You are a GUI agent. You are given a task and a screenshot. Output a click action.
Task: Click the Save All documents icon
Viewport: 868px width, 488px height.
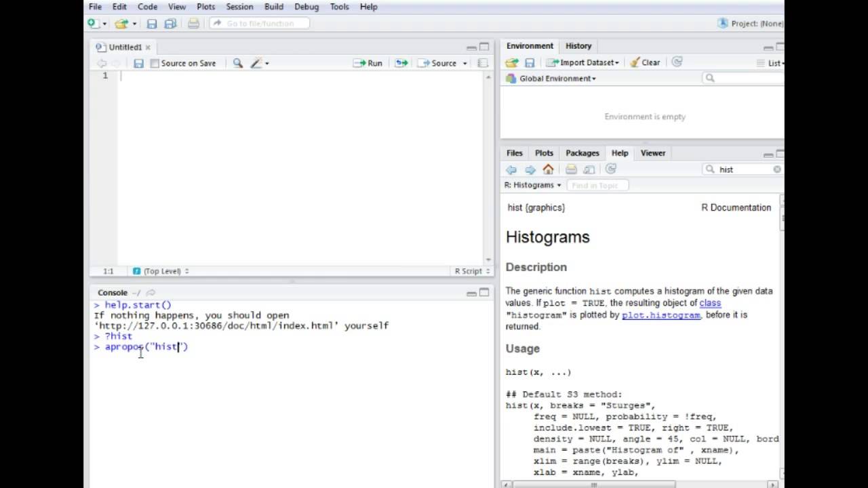pyautogui.click(x=171, y=24)
